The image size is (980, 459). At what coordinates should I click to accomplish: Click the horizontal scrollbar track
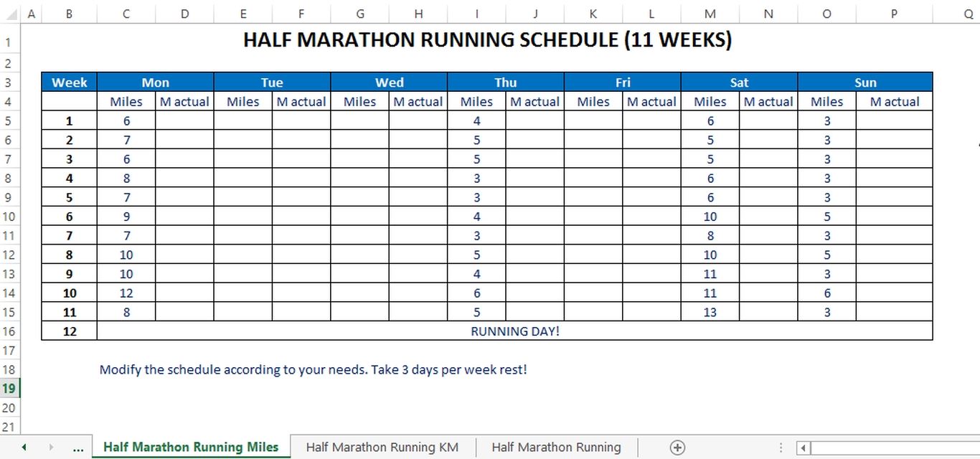click(897, 447)
